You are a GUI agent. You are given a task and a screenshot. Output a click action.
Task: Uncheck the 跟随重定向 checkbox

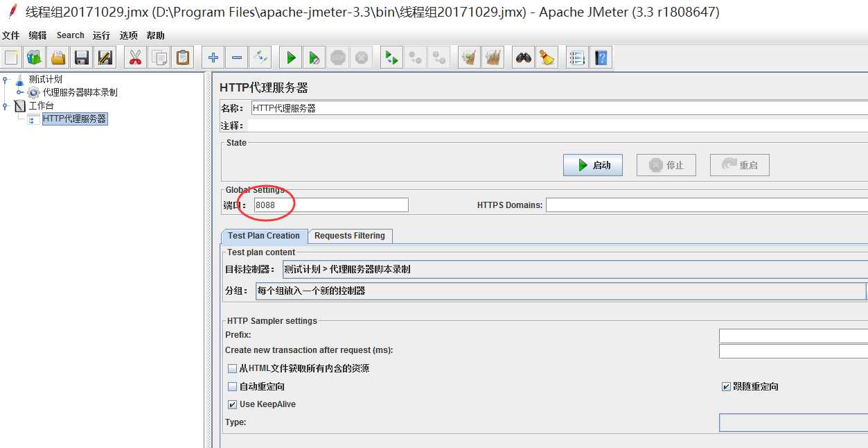point(726,386)
